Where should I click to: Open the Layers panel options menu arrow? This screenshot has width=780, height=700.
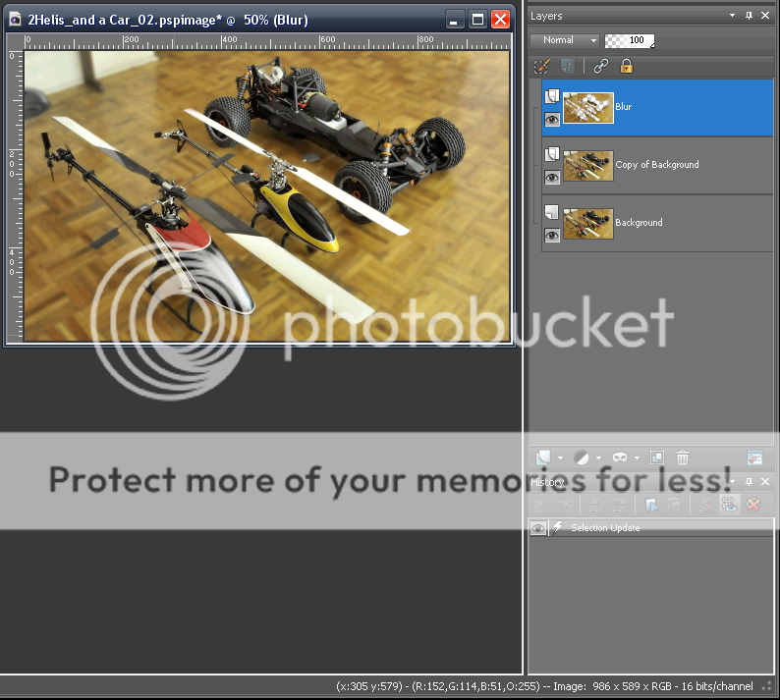pyautogui.click(x=732, y=16)
